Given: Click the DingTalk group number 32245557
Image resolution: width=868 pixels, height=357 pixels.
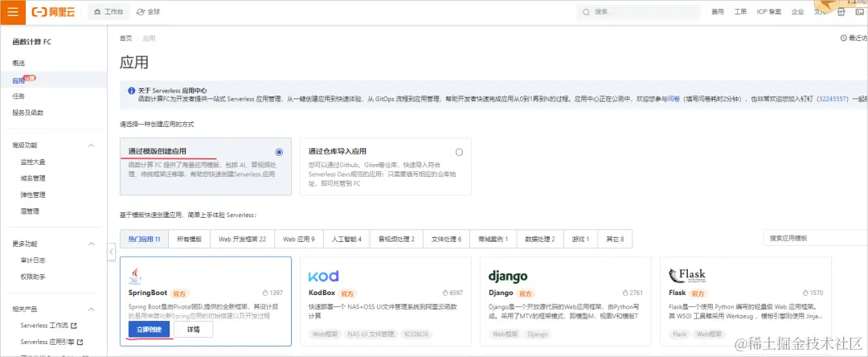Looking at the screenshot, I should 832,99.
